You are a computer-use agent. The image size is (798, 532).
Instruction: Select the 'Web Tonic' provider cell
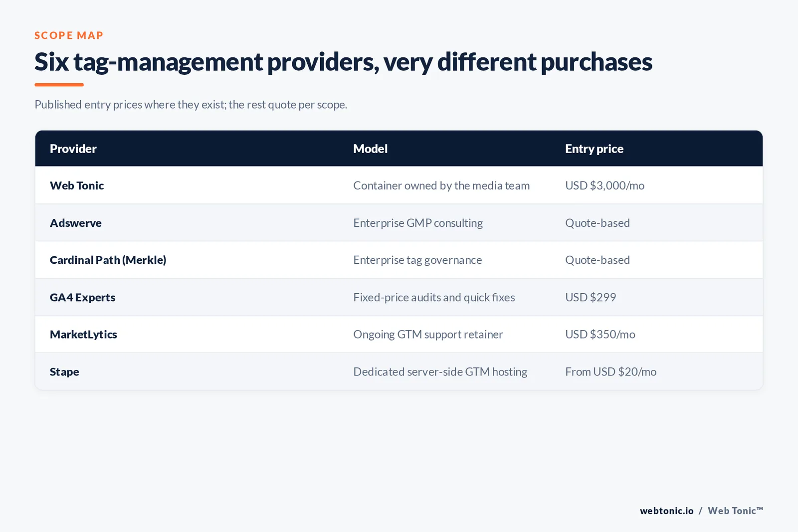pyautogui.click(x=77, y=185)
